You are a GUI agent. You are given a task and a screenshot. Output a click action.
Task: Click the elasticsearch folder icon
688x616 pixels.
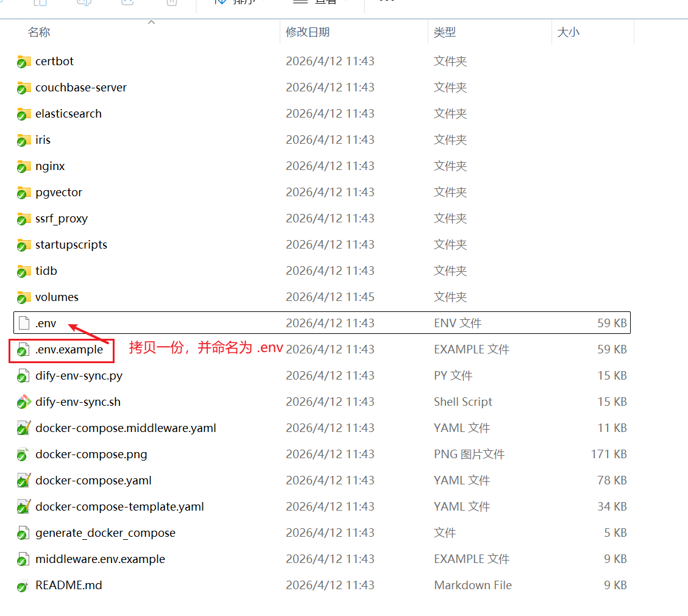[x=24, y=114]
